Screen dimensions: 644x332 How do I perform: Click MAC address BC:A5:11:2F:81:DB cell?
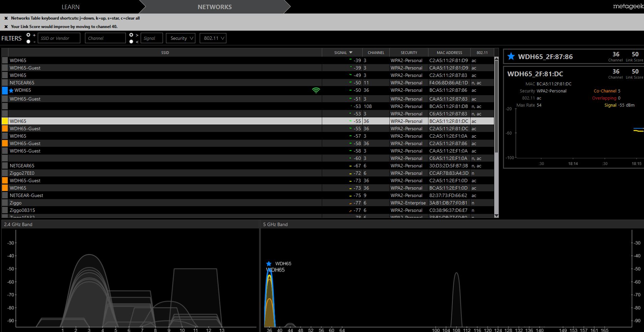click(449, 106)
